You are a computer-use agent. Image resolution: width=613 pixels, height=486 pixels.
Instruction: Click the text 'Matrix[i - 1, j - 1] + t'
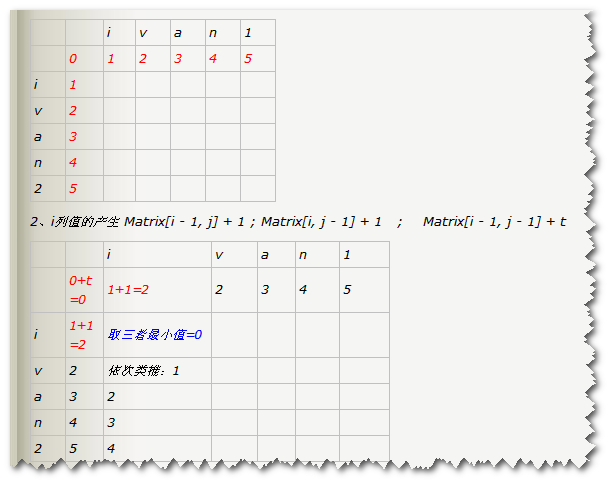click(495, 222)
